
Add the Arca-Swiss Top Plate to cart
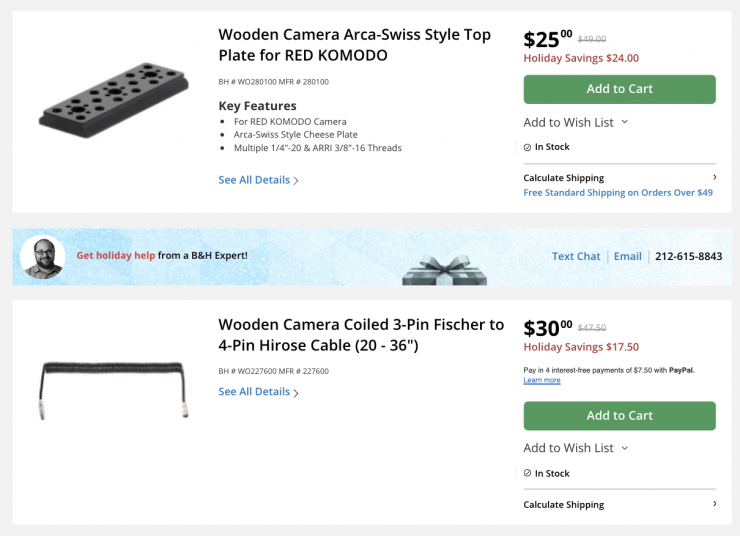tap(619, 89)
